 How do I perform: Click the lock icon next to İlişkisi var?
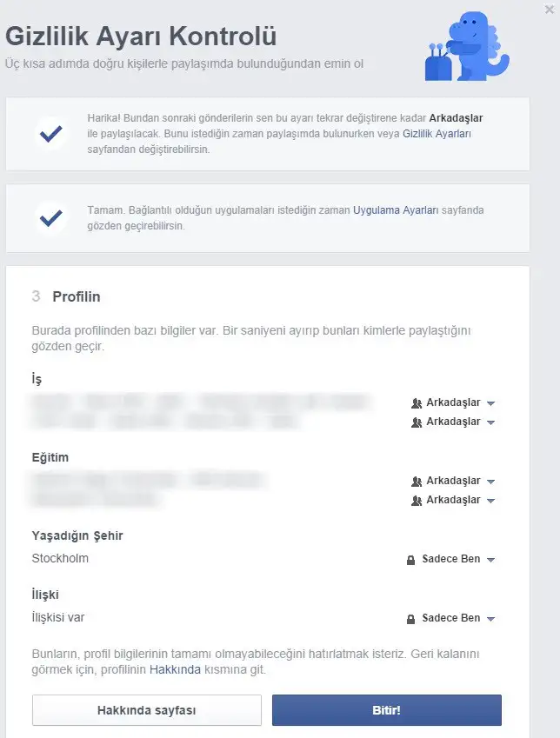[410, 618]
